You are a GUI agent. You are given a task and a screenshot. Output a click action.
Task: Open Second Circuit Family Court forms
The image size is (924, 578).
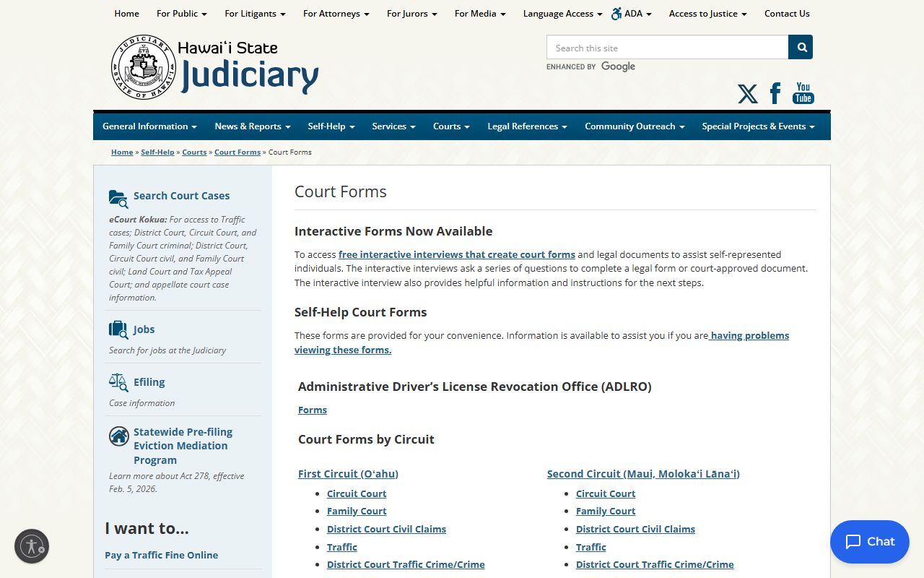(x=606, y=511)
